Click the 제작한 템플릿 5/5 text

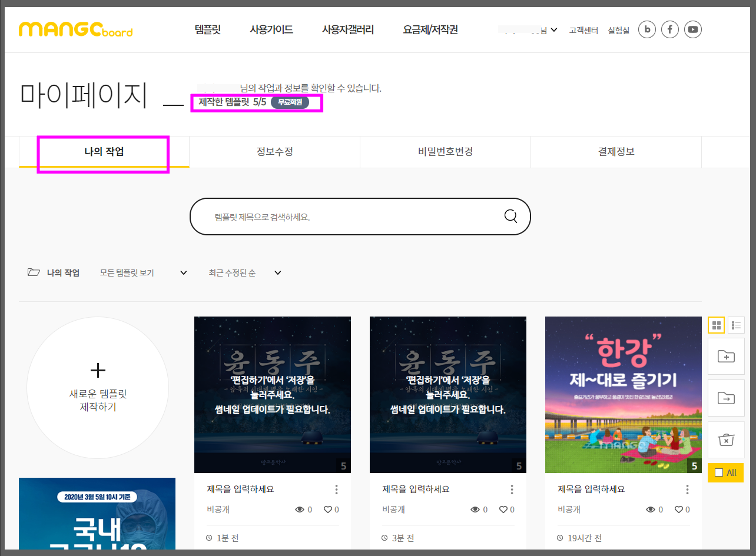point(233,102)
